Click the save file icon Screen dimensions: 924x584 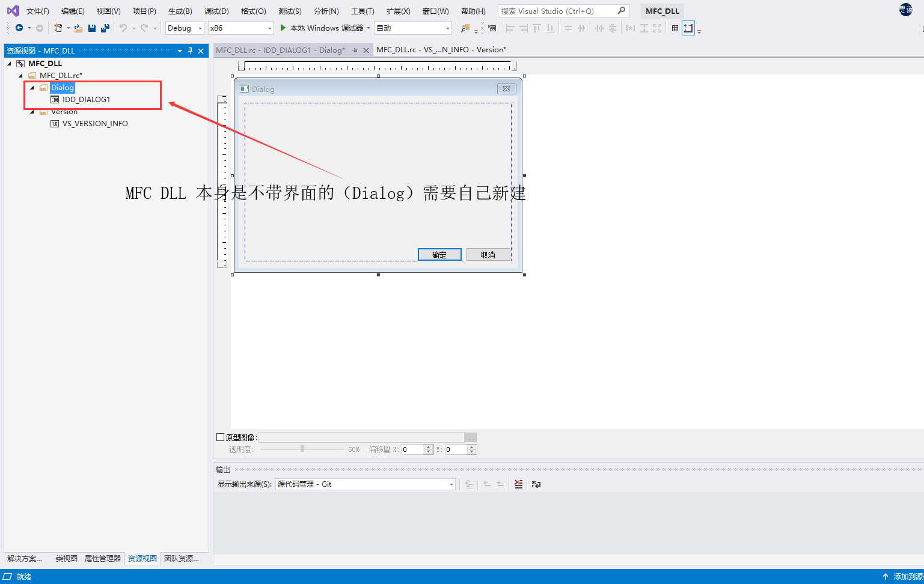[92, 28]
